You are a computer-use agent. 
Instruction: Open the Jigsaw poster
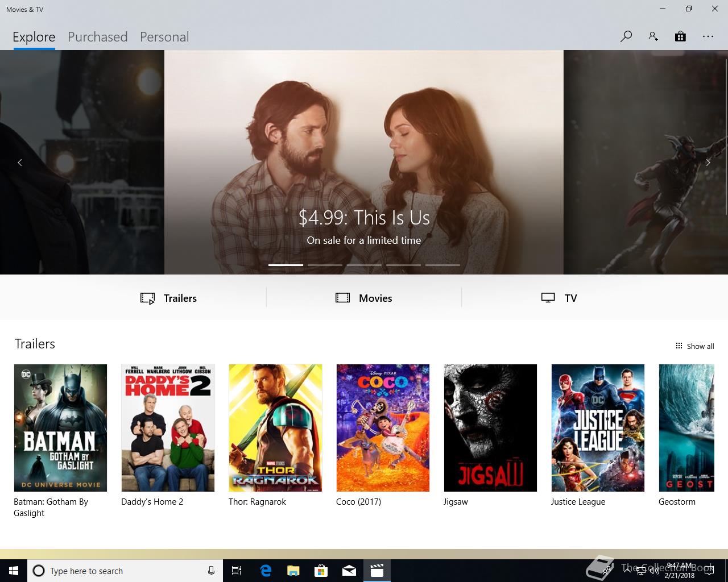click(490, 428)
